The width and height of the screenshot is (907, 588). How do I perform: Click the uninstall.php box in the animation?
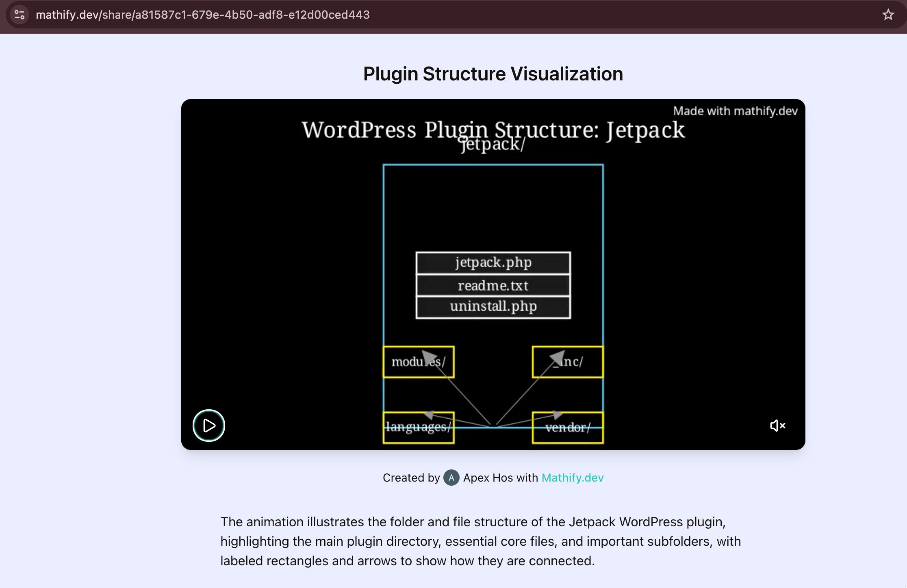[x=493, y=307]
